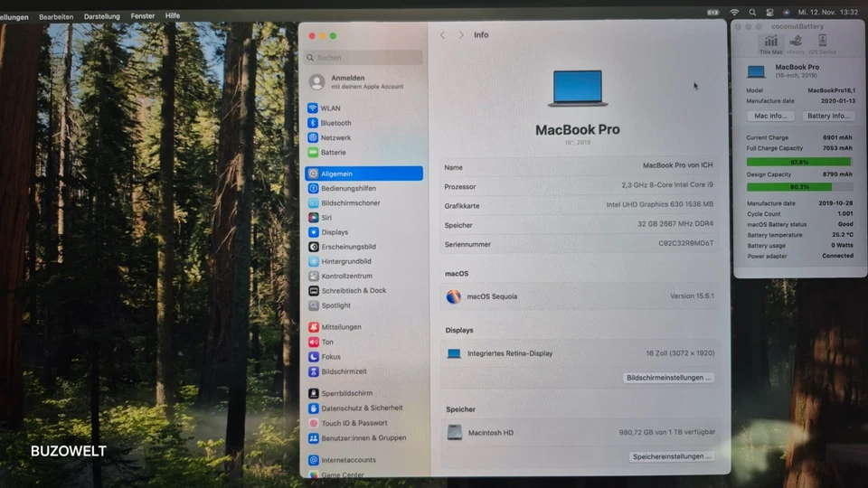This screenshot has width=868, height=488.
Task: Click the MacBook Pro image in Info
Action: pos(578,88)
